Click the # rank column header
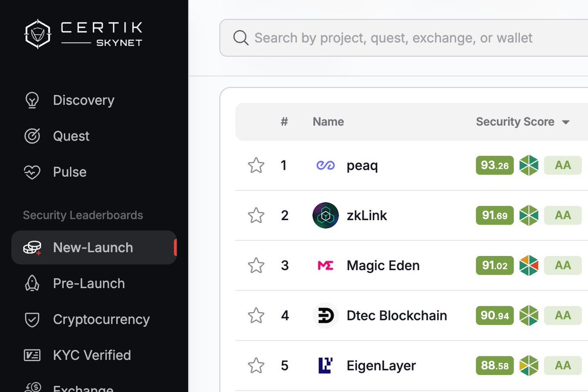Screen dimensions: 588x392 284,122
